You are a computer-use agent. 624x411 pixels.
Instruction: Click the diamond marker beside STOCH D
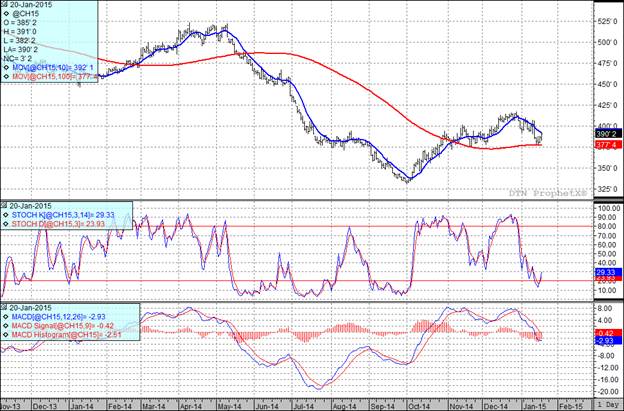coord(6,224)
